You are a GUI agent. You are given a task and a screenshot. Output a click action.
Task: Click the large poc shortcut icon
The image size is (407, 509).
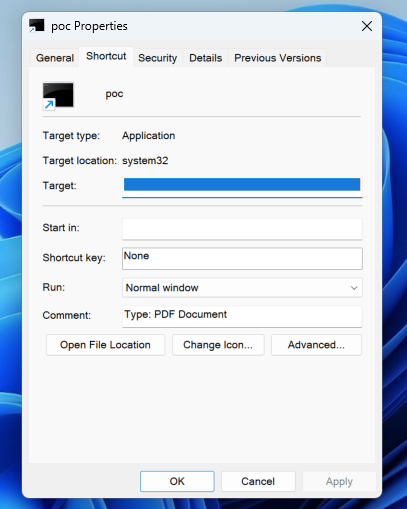[x=58, y=96]
